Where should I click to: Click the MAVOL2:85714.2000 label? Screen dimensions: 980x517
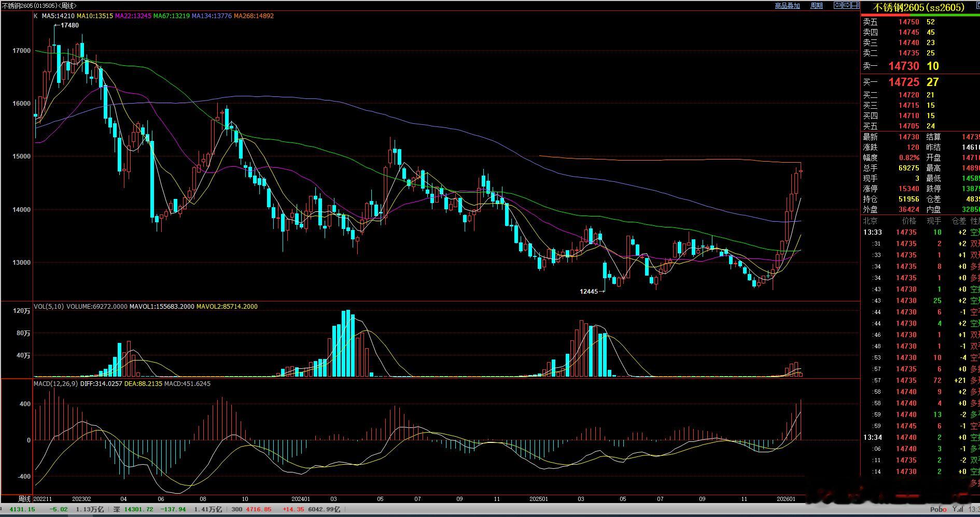click(x=227, y=307)
